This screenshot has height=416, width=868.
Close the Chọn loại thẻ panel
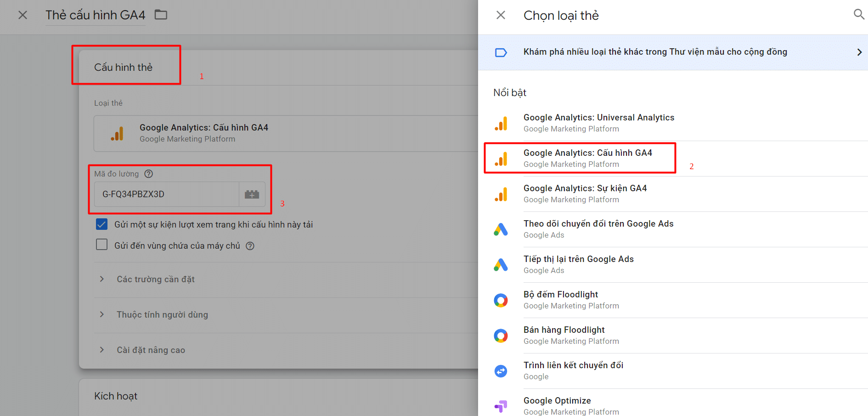coord(501,15)
